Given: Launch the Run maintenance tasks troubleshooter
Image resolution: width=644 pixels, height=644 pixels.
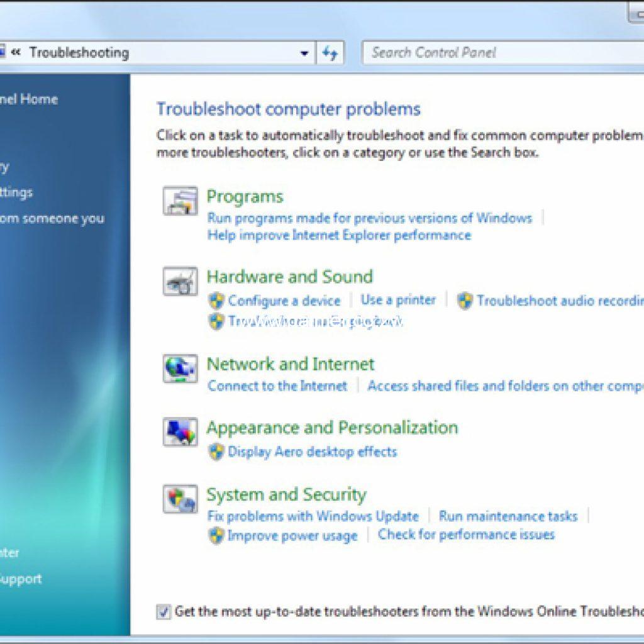Looking at the screenshot, I should [508, 516].
